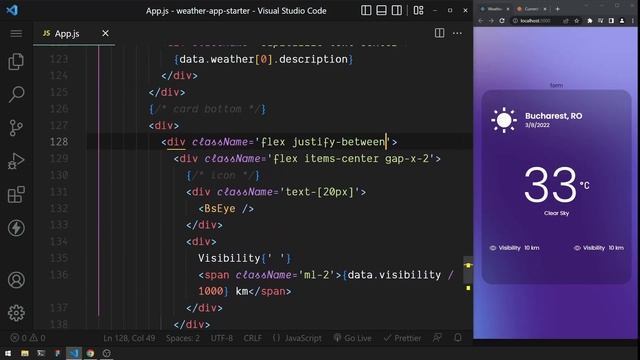
Task: Go forward in Chrome browser
Action: [x=491, y=20]
